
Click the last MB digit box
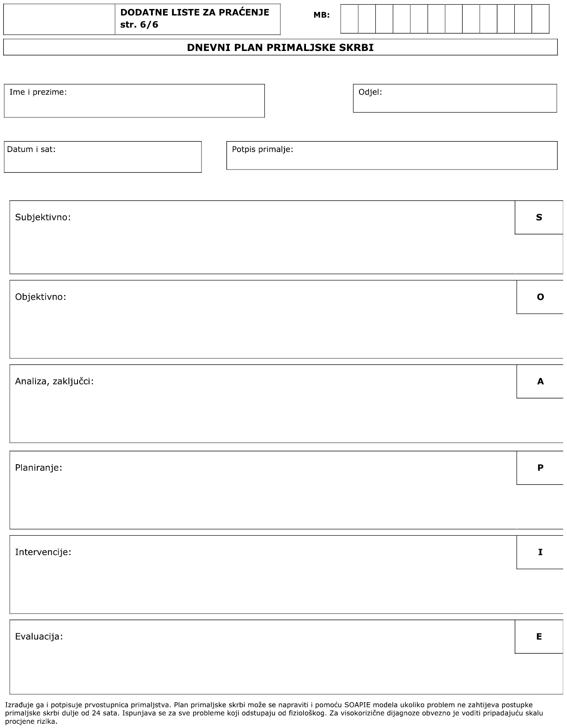540,19
